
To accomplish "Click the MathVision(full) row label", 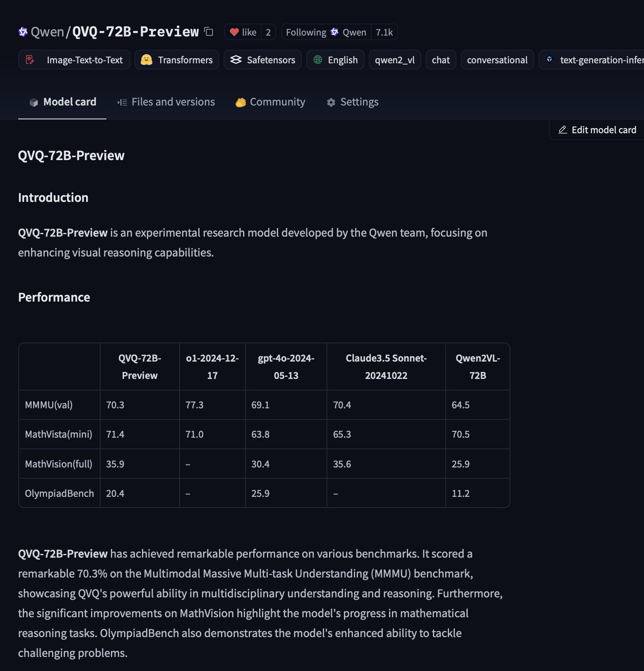I will click(x=59, y=464).
